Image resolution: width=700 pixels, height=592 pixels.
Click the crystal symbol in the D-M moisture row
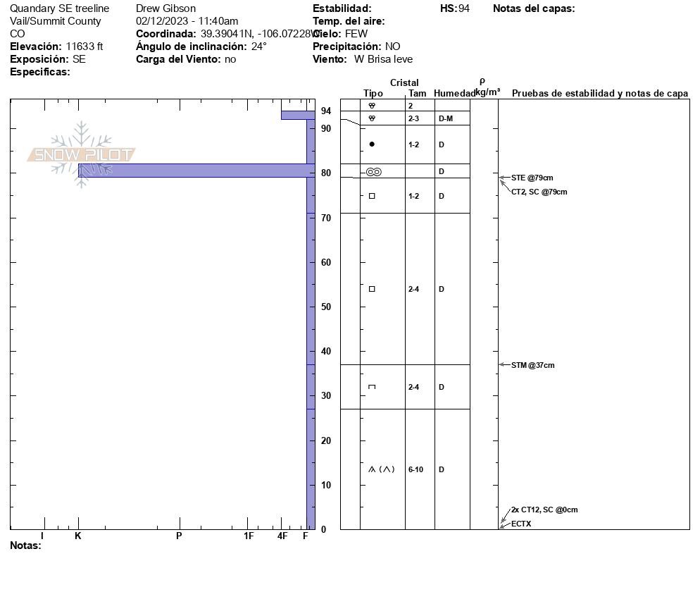pos(372,118)
